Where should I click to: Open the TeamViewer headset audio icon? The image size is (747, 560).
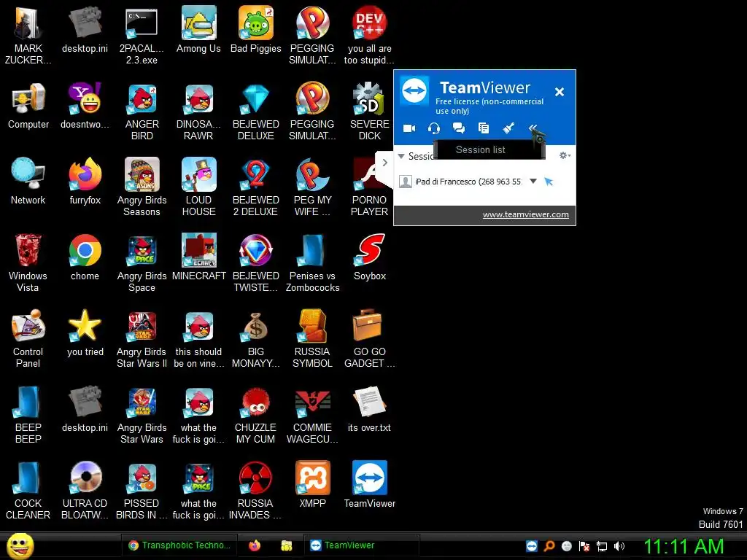[433, 128]
